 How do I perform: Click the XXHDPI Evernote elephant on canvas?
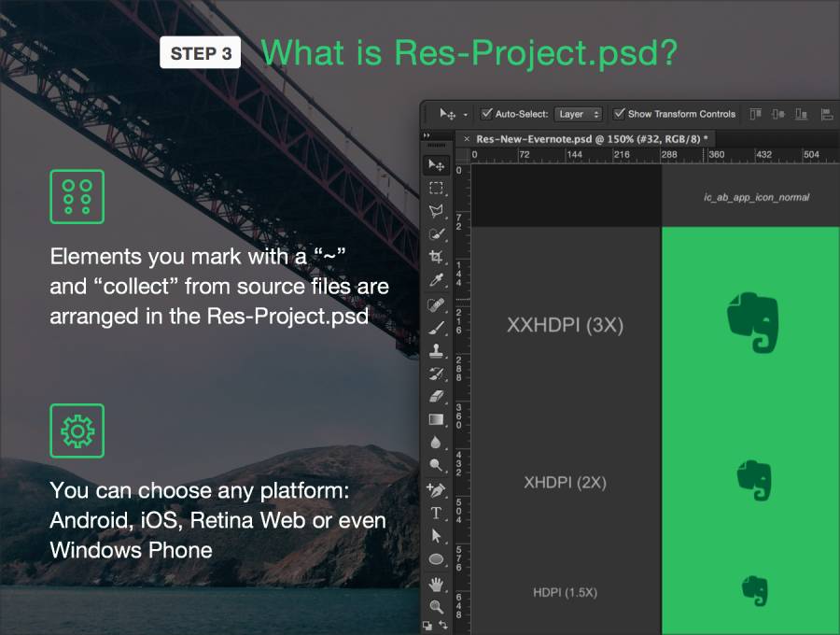click(x=752, y=322)
